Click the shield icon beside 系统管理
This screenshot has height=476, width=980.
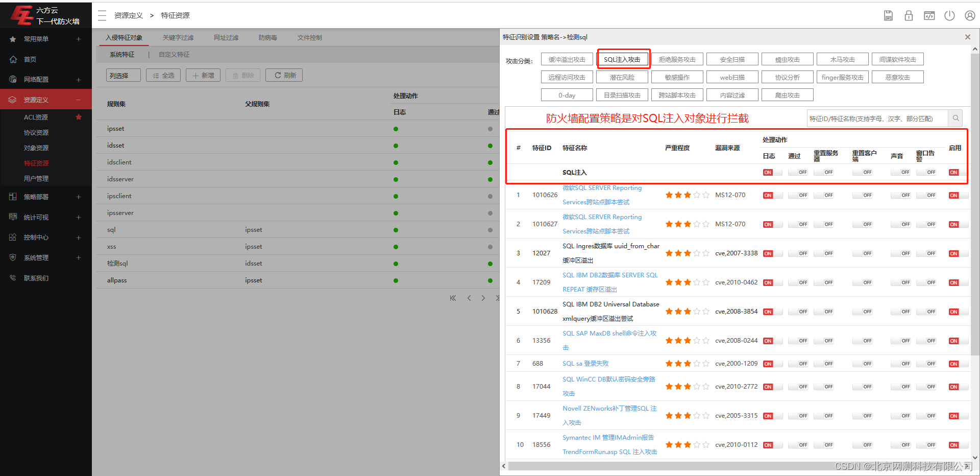tap(13, 257)
